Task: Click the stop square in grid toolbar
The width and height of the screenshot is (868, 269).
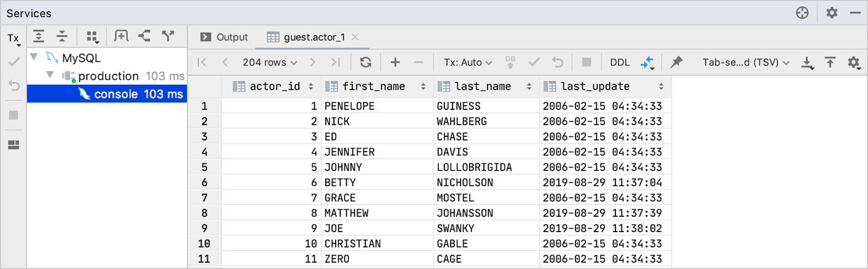Action: [x=586, y=62]
